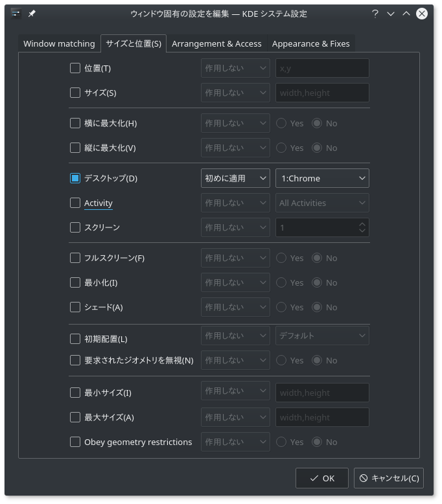
Task: Enable the Activity checkbox
Action: (75, 203)
